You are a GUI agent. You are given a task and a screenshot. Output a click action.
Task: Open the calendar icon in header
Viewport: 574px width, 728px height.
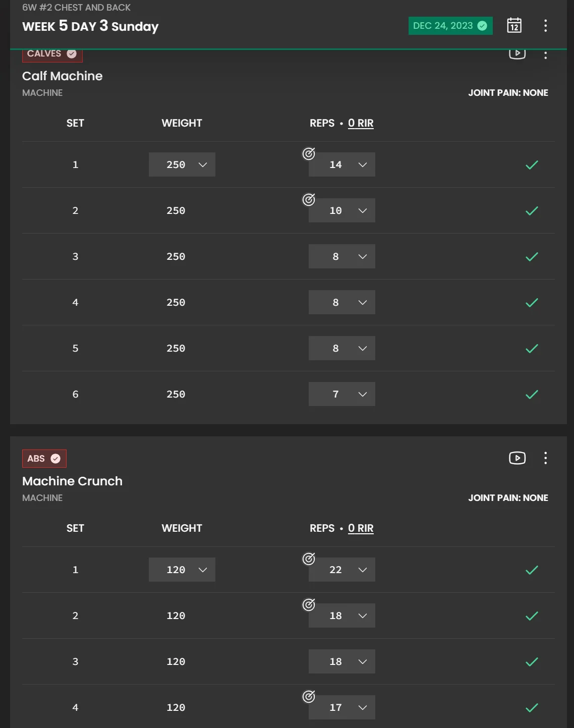point(514,25)
